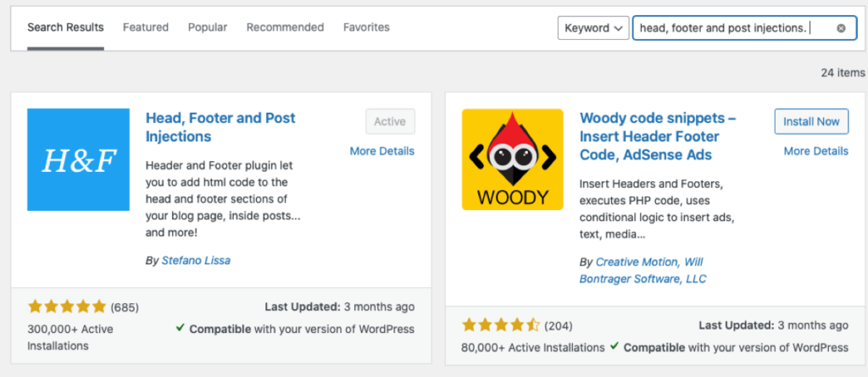
Task: Click the Woody code snippets logo
Action: click(512, 159)
